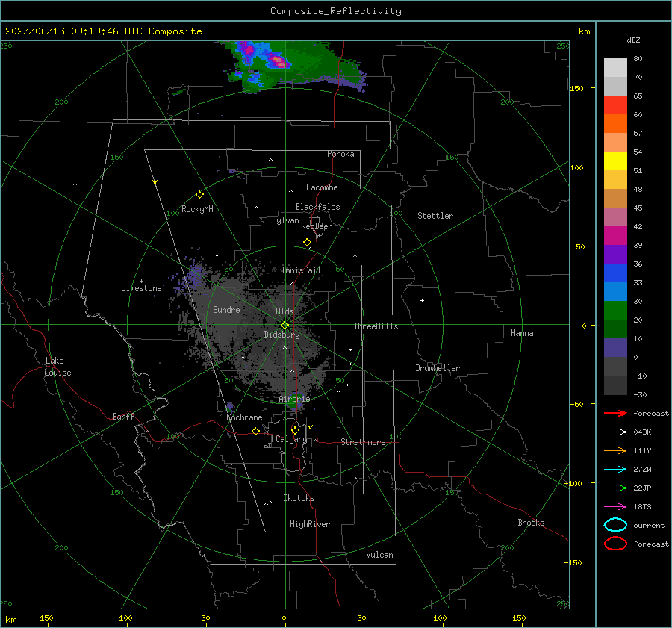Viewport: 672px width, 628px height.
Task: Click the yellow diamond marker below Cochrane
Action: coord(255,431)
